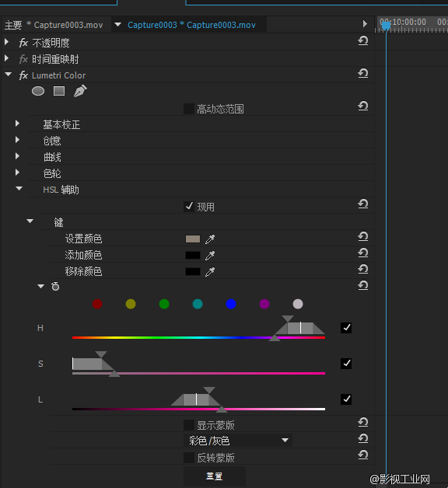448x488 pixels.
Task: Reset the Lumetri Color effect
Action: point(363,74)
